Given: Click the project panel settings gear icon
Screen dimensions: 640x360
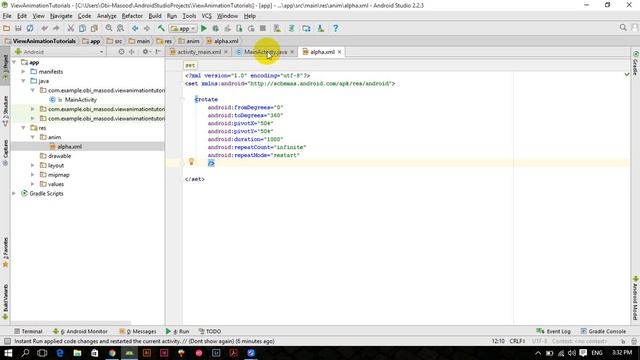Looking at the screenshot, I should tap(145, 52).
